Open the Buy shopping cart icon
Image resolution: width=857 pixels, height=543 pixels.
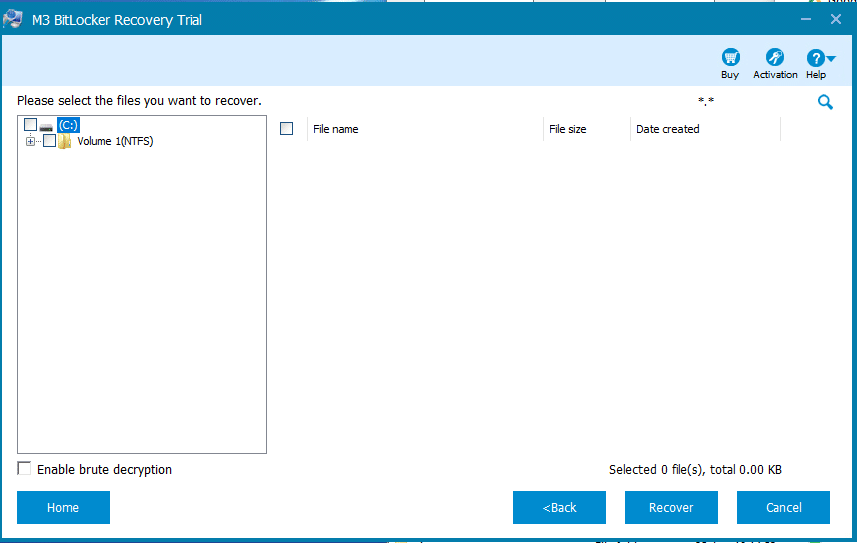(x=730, y=57)
